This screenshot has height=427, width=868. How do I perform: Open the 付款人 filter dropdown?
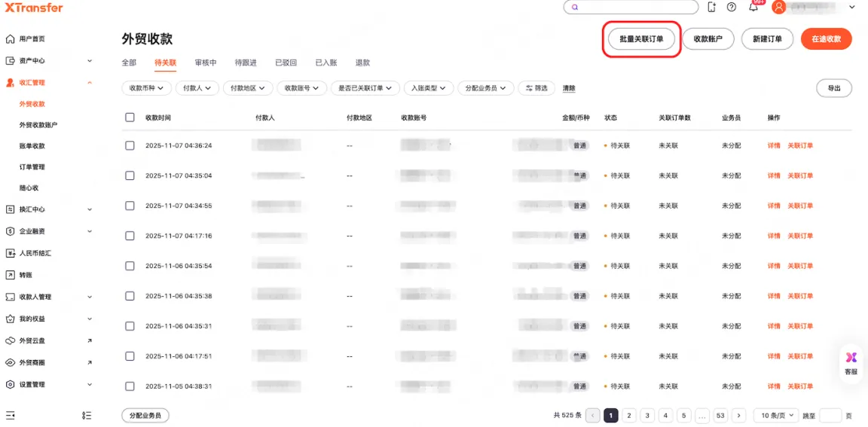pyautogui.click(x=197, y=88)
